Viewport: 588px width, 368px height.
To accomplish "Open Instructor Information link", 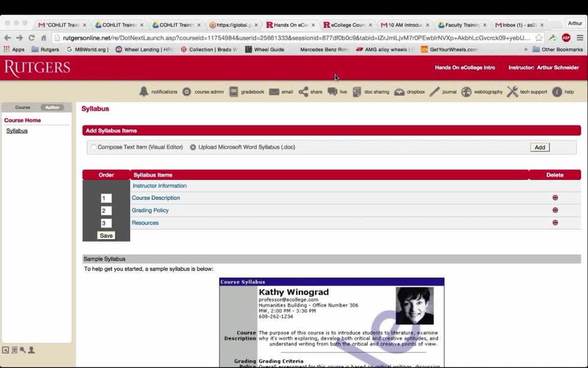I will (x=160, y=186).
